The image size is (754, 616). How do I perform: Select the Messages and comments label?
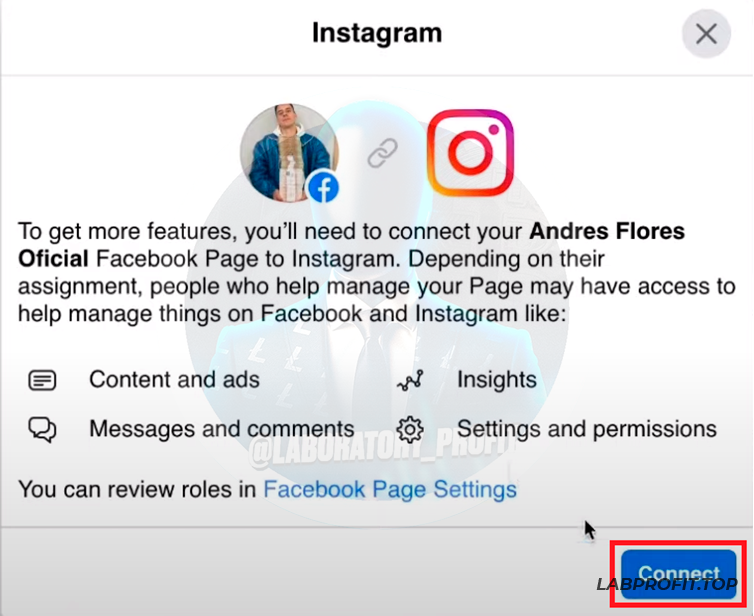(x=222, y=428)
